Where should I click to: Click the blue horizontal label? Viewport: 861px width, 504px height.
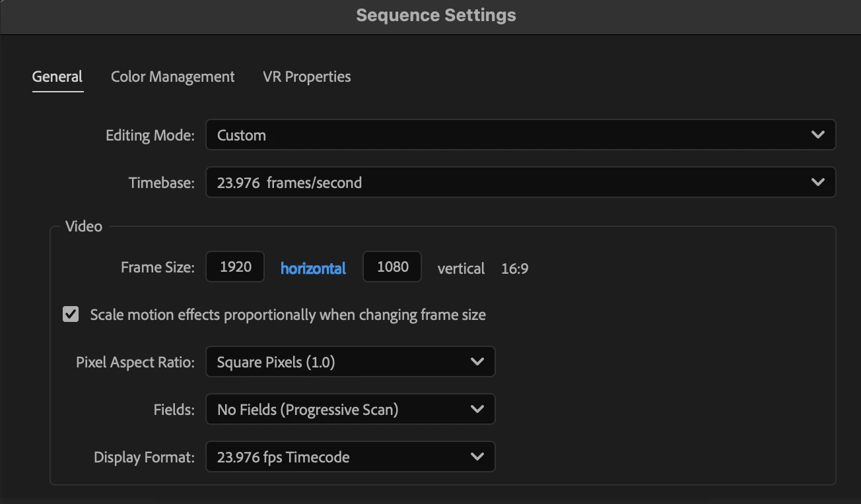coord(313,268)
